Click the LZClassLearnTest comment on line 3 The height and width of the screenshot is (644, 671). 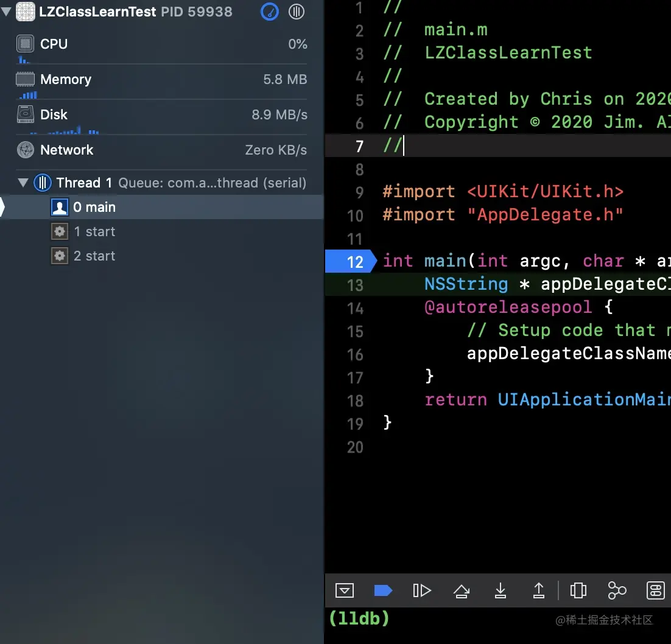click(508, 52)
